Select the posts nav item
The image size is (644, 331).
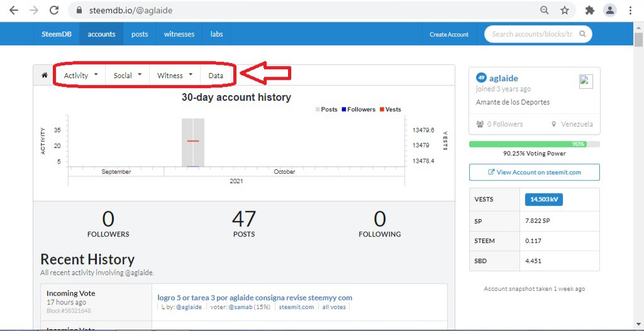pos(140,34)
